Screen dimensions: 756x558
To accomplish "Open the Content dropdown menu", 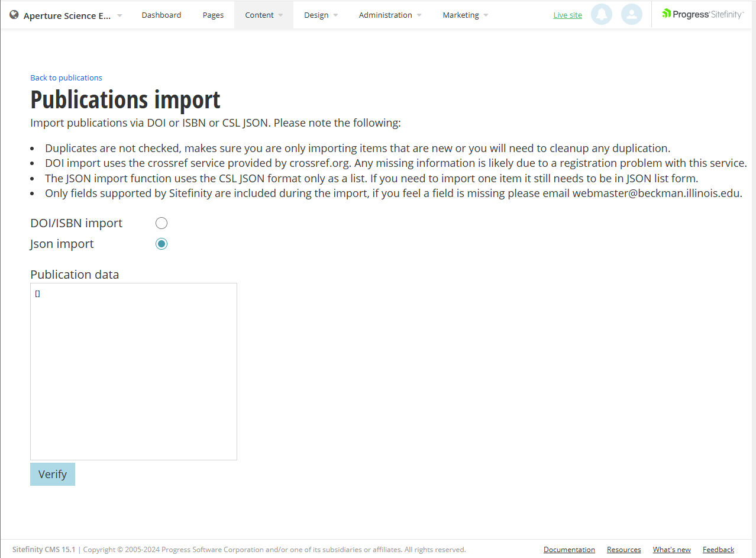I will pyautogui.click(x=263, y=15).
